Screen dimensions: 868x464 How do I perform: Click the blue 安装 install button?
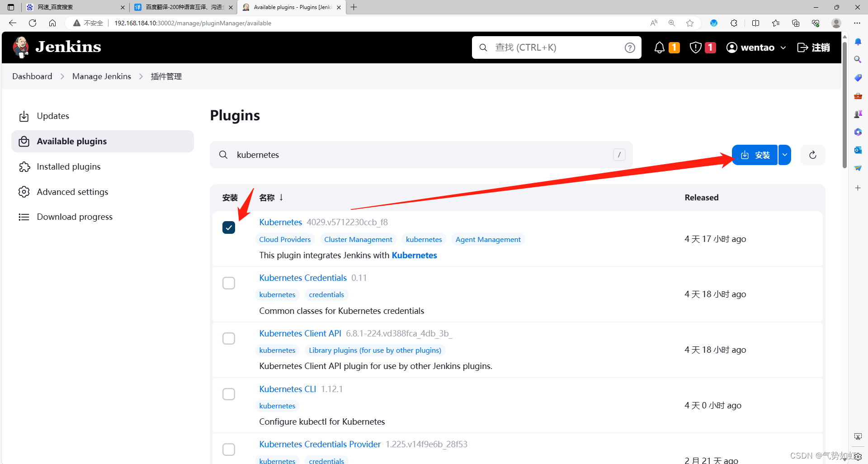tap(755, 155)
